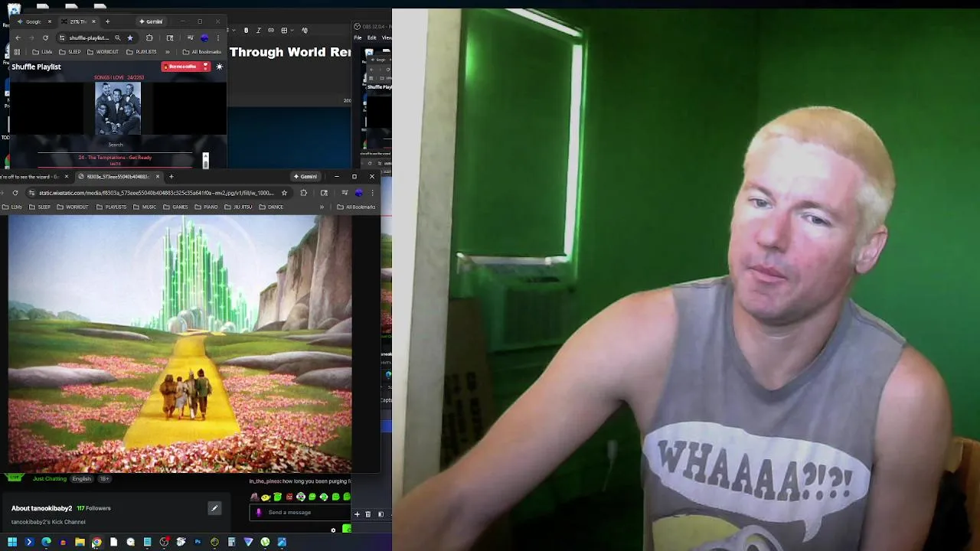Click the OBS remove trash icon
980x551 pixels.
click(367, 514)
